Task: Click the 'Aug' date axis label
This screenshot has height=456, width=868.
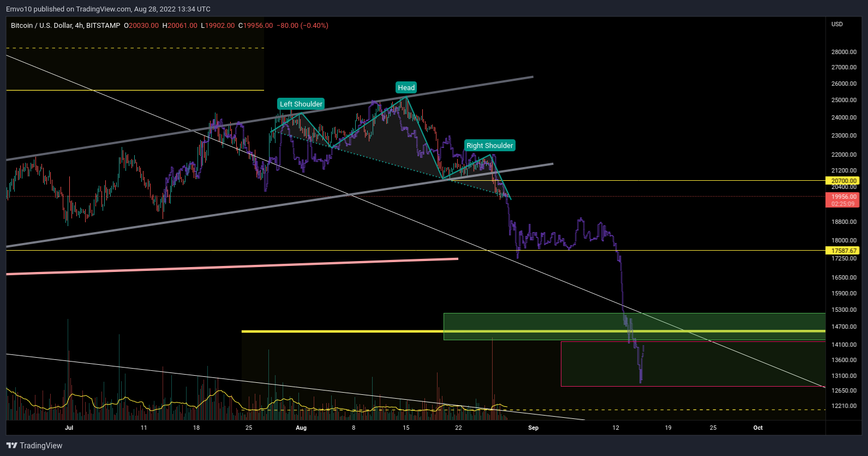Action: pyautogui.click(x=301, y=428)
